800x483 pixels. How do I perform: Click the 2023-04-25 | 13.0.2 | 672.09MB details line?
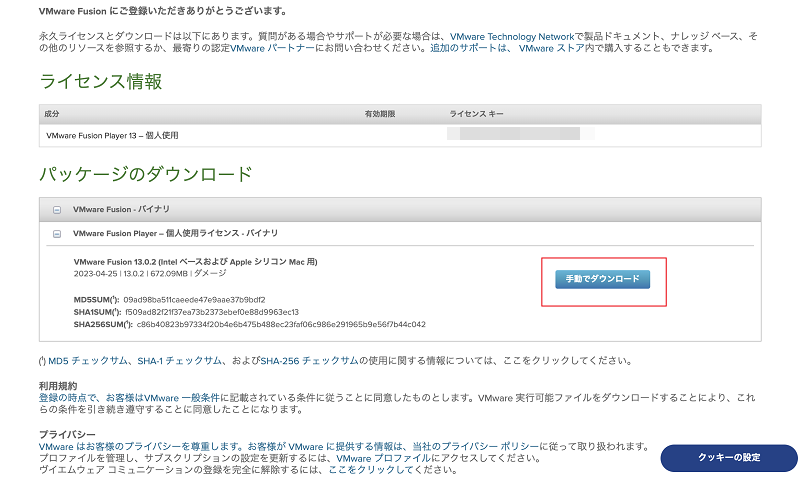[x=150, y=273]
